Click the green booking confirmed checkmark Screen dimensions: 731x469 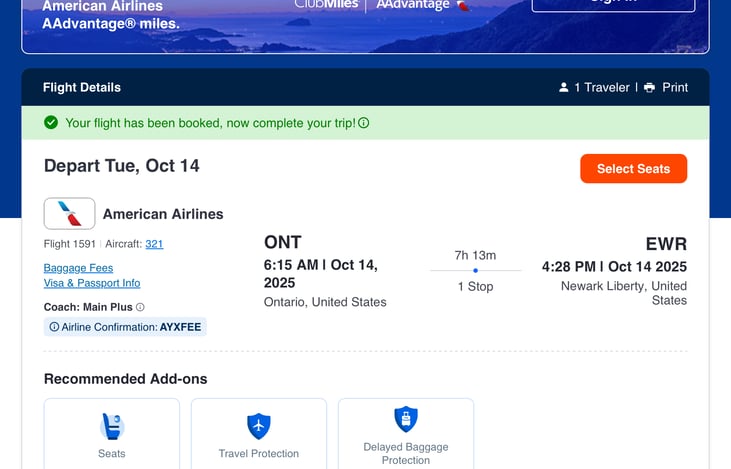[x=51, y=123]
